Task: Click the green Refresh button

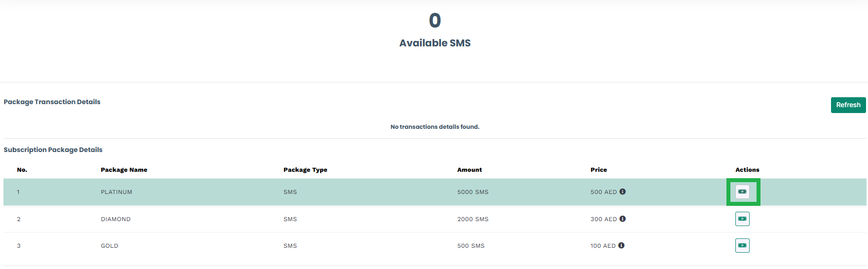Action: click(x=848, y=105)
